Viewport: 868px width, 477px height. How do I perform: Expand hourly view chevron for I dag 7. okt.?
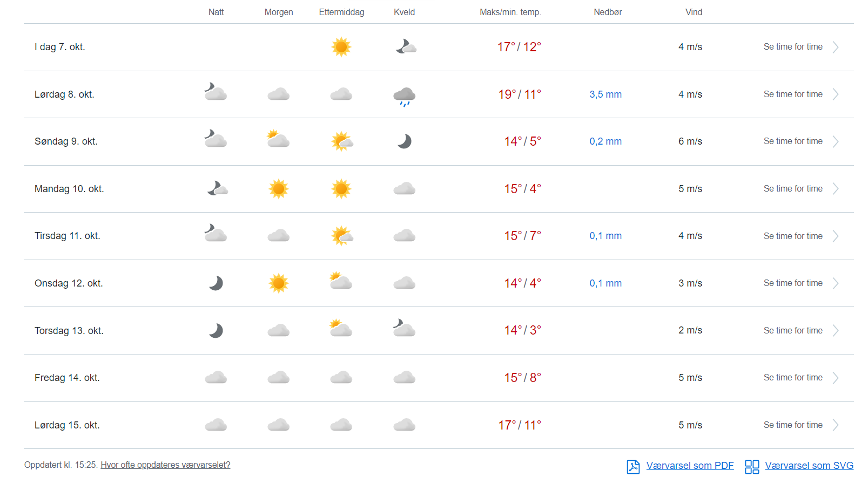point(836,47)
